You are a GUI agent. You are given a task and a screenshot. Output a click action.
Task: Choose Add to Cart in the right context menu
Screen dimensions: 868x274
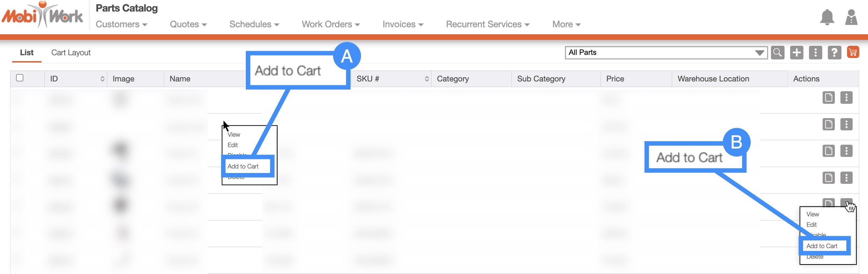(822, 246)
